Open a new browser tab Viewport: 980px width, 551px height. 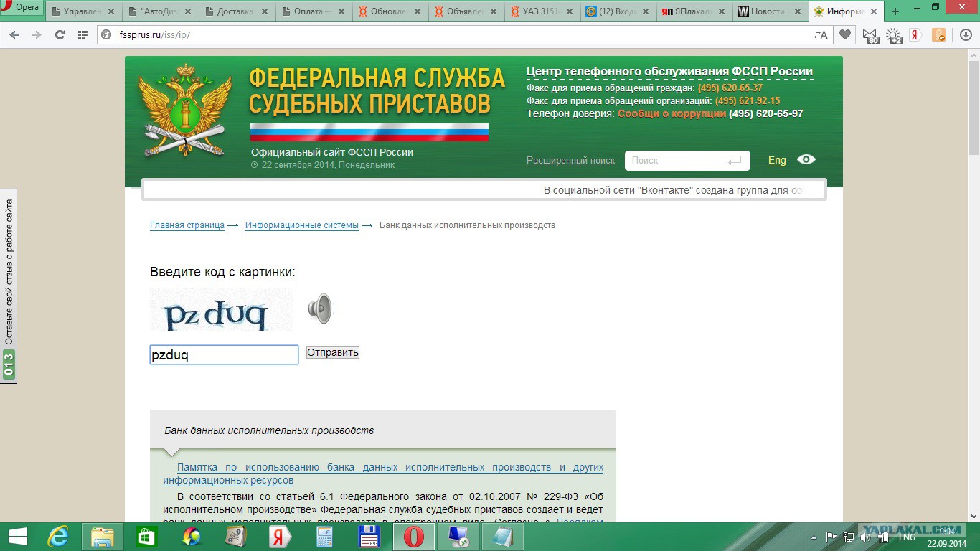point(895,11)
